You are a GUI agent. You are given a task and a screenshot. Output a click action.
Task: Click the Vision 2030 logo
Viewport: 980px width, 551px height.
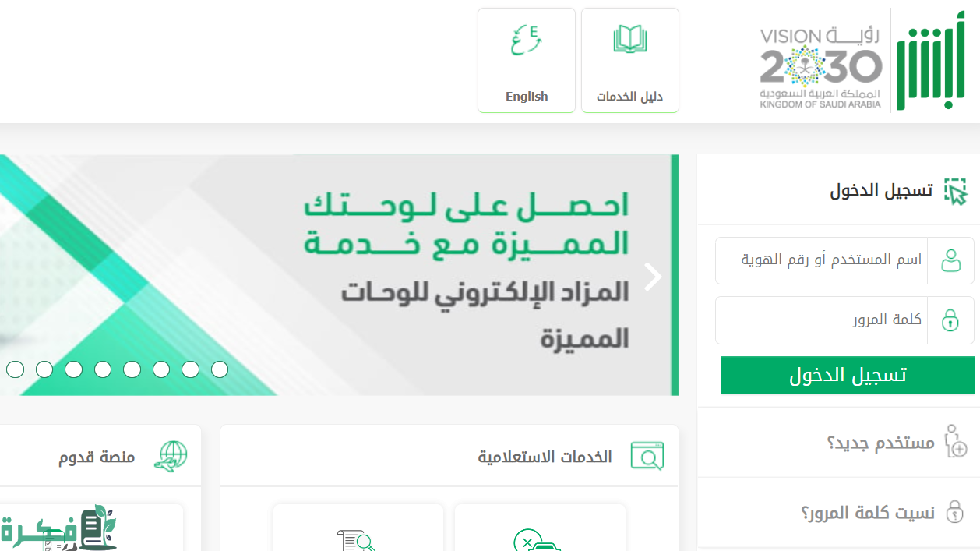[x=821, y=68]
